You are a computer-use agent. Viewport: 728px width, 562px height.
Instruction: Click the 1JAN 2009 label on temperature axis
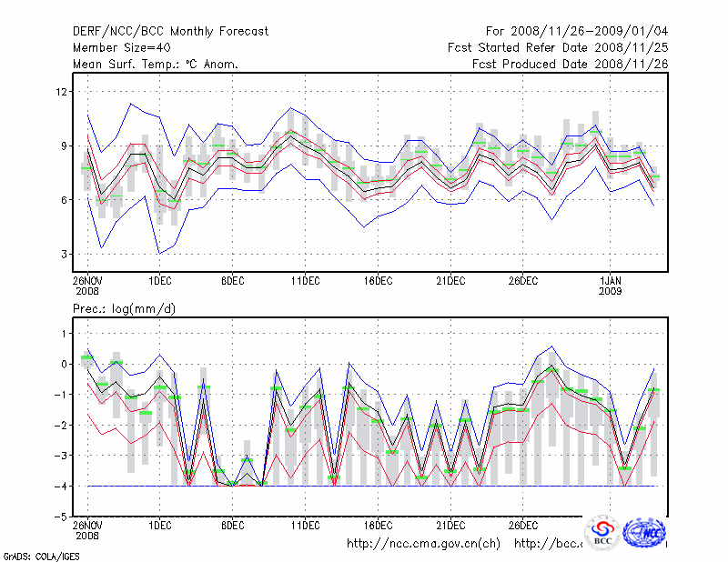612,286
